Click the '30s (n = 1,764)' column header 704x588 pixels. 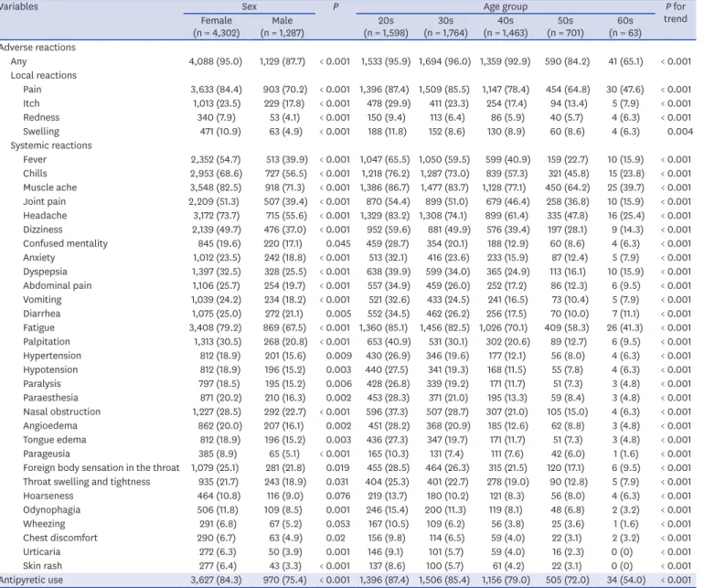(x=445, y=27)
